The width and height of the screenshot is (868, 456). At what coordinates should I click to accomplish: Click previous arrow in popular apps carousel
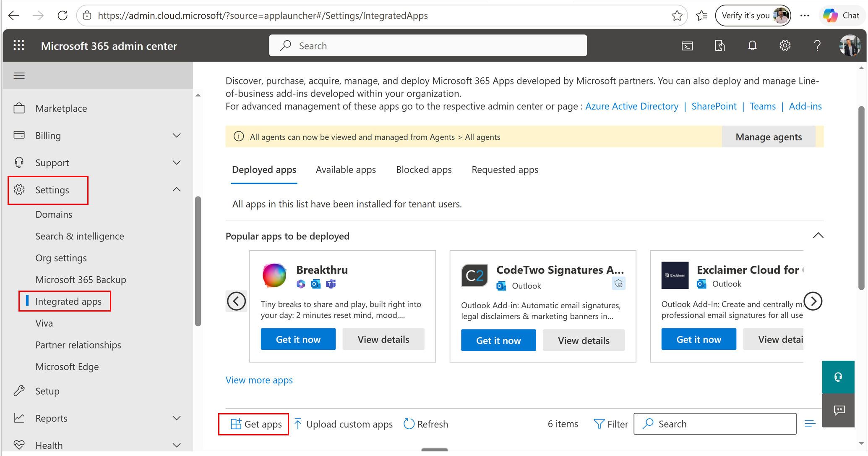coord(236,301)
